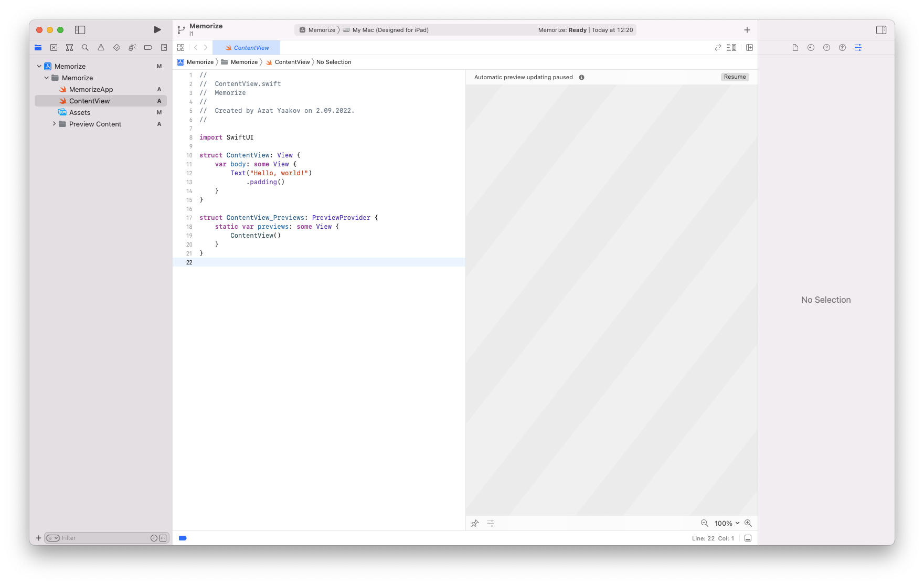The image size is (924, 584).
Task: Pin the preview with the pin icon
Action: pos(475,523)
